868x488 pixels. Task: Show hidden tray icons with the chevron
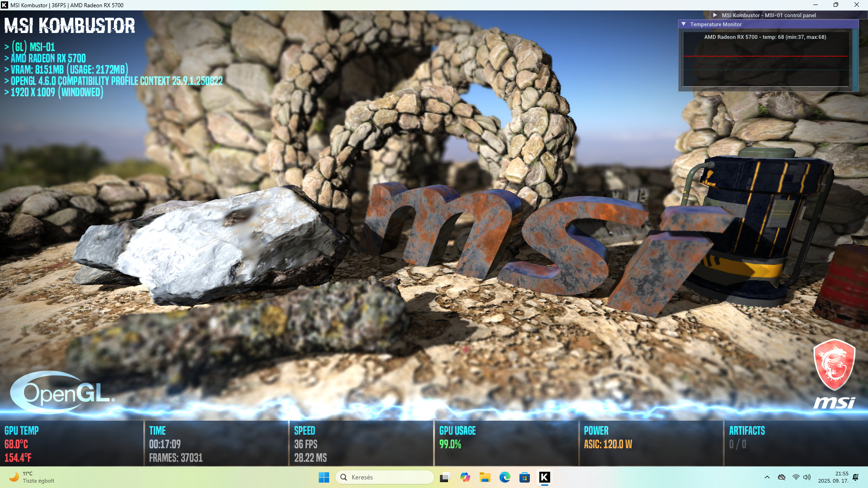click(767, 477)
